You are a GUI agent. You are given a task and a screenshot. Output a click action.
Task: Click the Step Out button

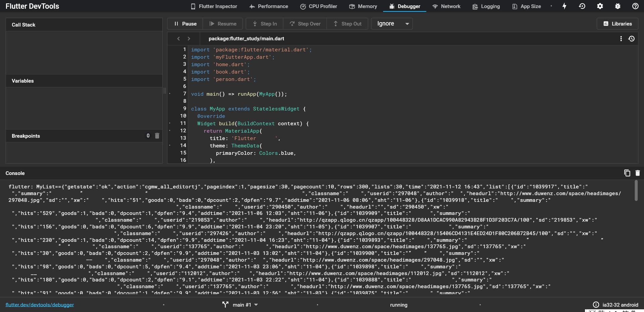(347, 24)
